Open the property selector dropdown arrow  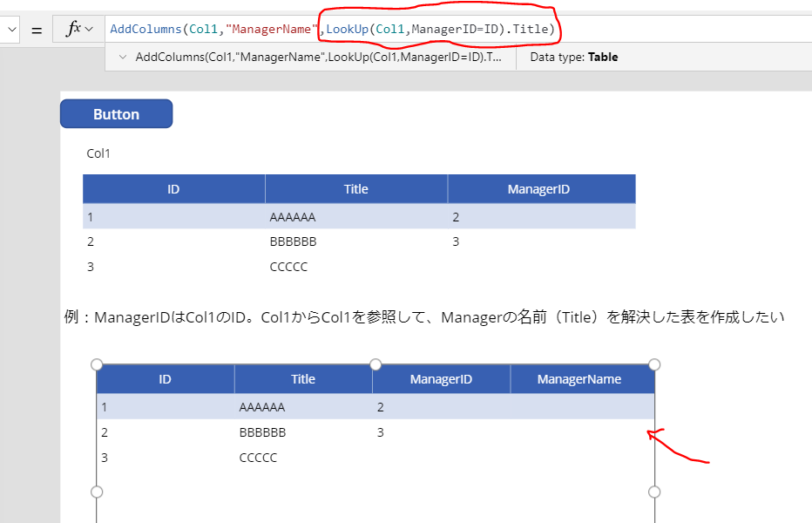click(x=11, y=30)
